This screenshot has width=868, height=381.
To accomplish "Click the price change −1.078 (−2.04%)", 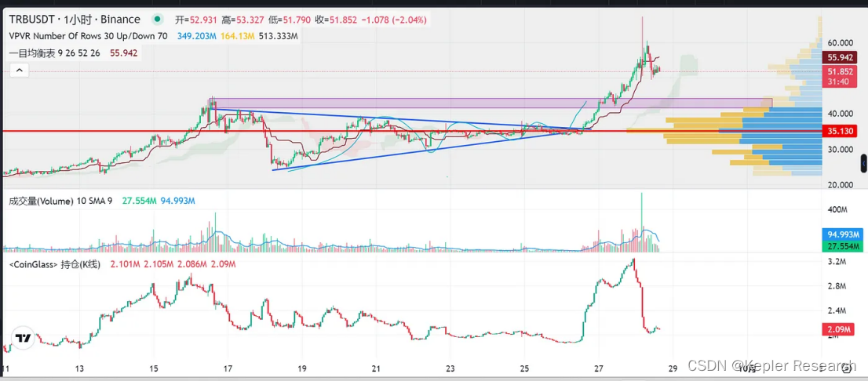I will tap(394, 20).
